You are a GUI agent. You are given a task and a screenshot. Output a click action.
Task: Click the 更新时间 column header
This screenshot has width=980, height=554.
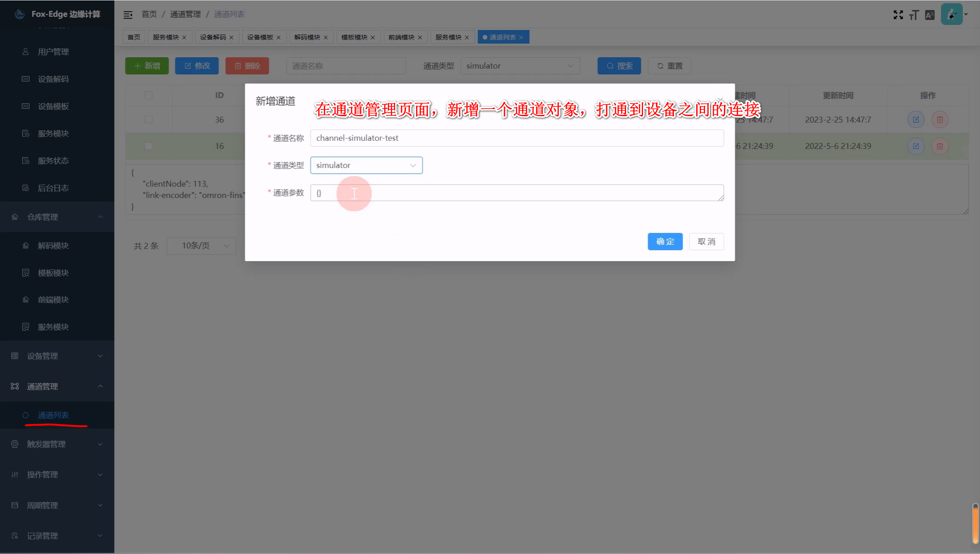[x=838, y=95]
